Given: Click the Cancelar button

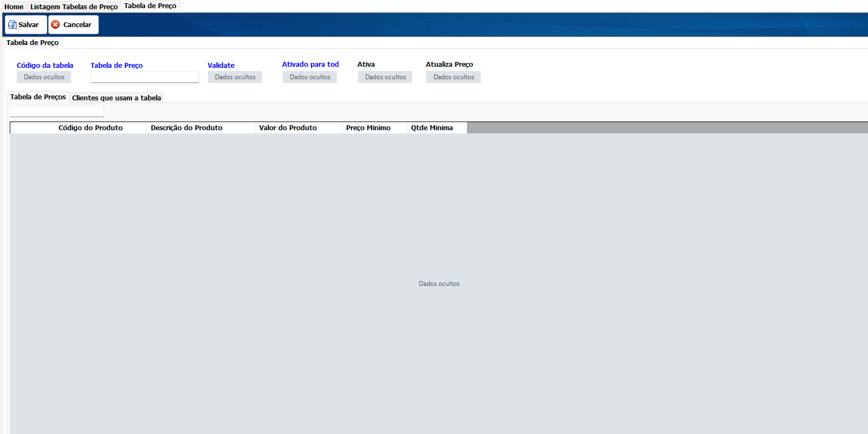Looking at the screenshot, I should [x=73, y=25].
